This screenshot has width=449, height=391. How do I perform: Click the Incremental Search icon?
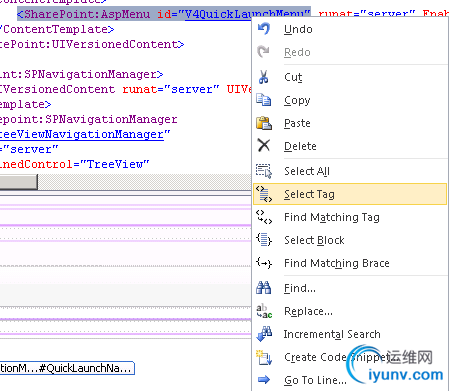[x=264, y=334]
